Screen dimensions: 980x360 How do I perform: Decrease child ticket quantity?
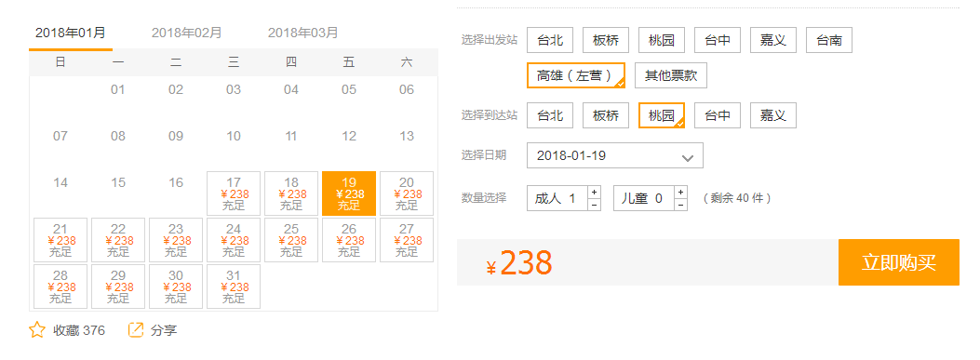[680, 205]
